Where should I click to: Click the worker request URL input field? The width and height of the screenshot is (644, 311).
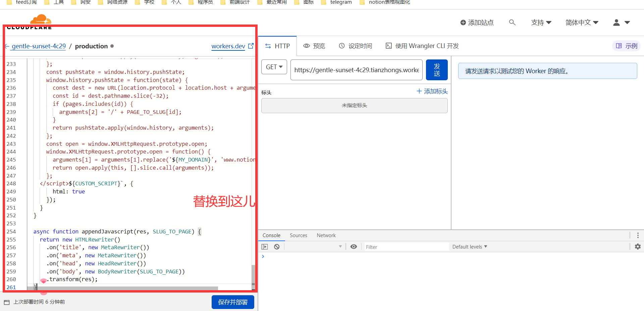[356, 70]
